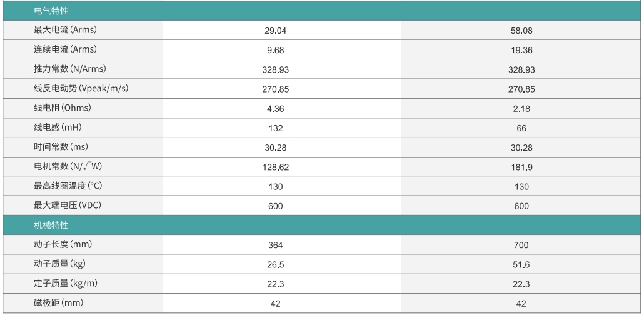Click the 19.36 continuous current value
Viewport: 644px width, 315px height.
(521, 50)
